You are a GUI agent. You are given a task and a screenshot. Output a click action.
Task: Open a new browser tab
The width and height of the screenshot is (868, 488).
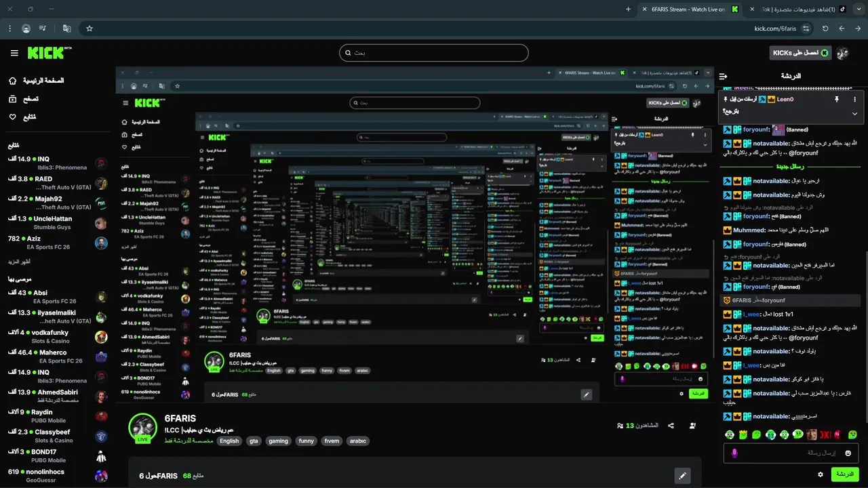pyautogui.click(x=628, y=9)
